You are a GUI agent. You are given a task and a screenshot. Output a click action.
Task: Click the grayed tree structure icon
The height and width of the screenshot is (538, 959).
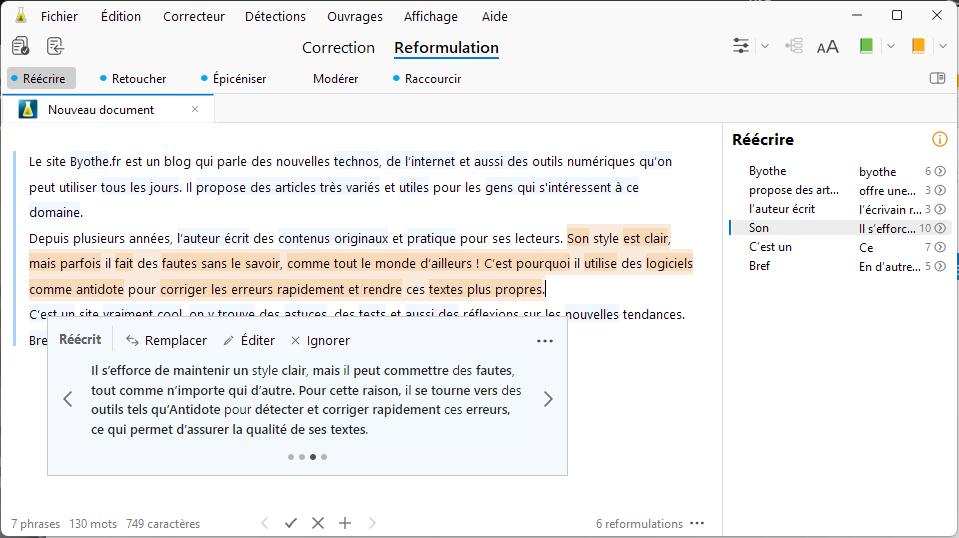click(x=794, y=46)
